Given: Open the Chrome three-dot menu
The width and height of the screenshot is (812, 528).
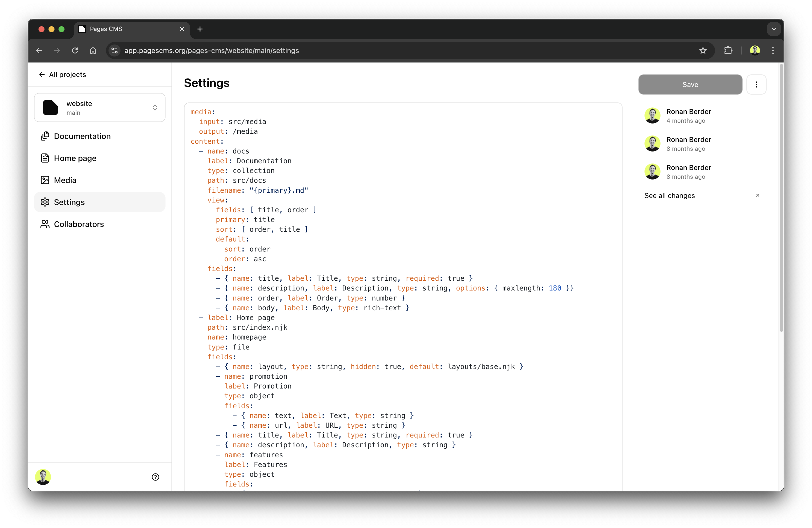Looking at the screenshot, I should click(773, 50).
